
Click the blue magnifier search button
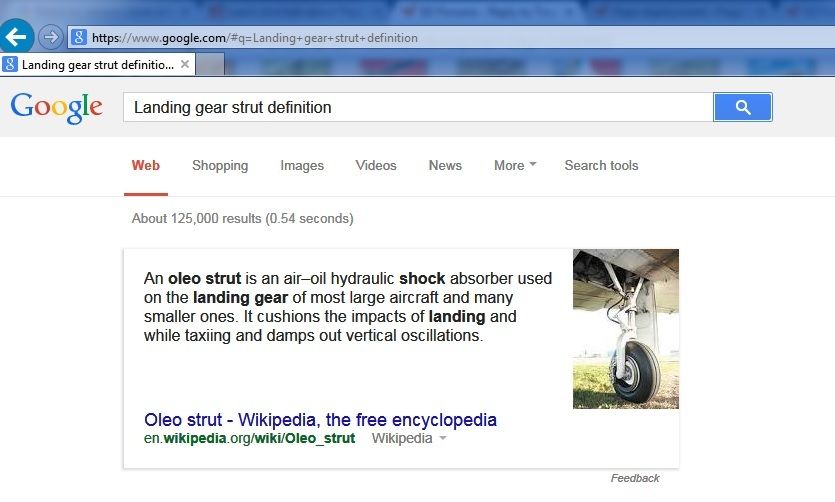coord(743,107)
